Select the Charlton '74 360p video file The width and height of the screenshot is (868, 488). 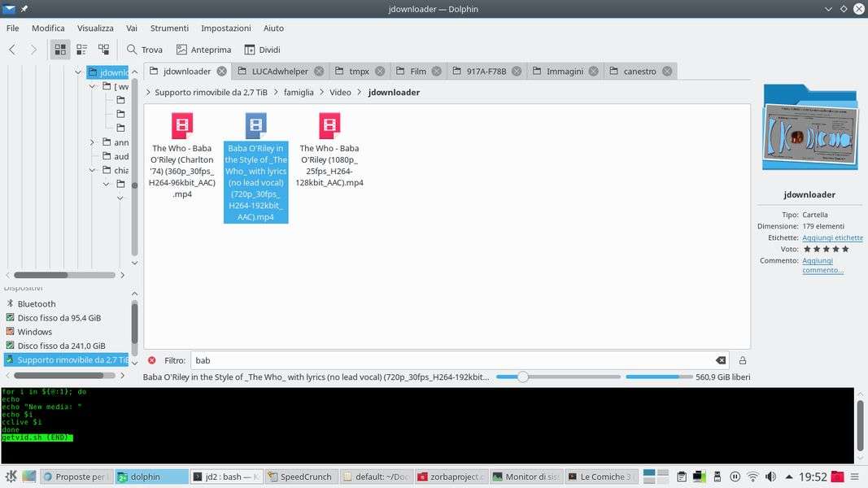click(x=182, y=155)
